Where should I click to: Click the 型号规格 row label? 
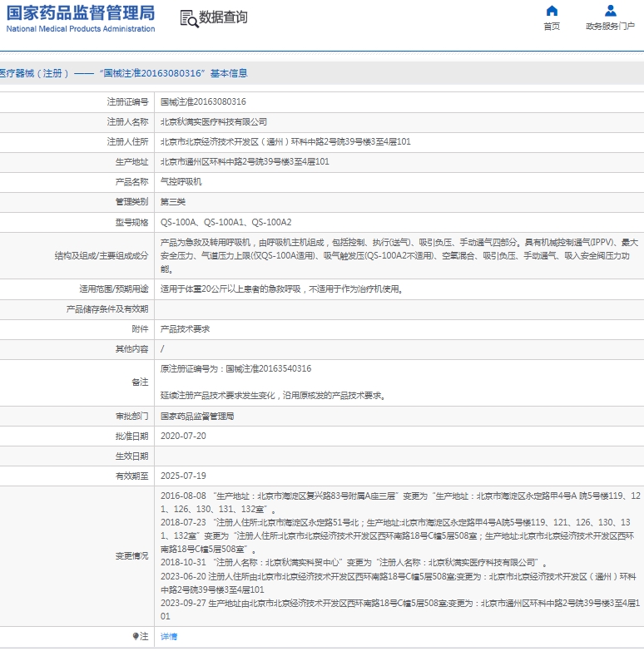click(131, 222)
